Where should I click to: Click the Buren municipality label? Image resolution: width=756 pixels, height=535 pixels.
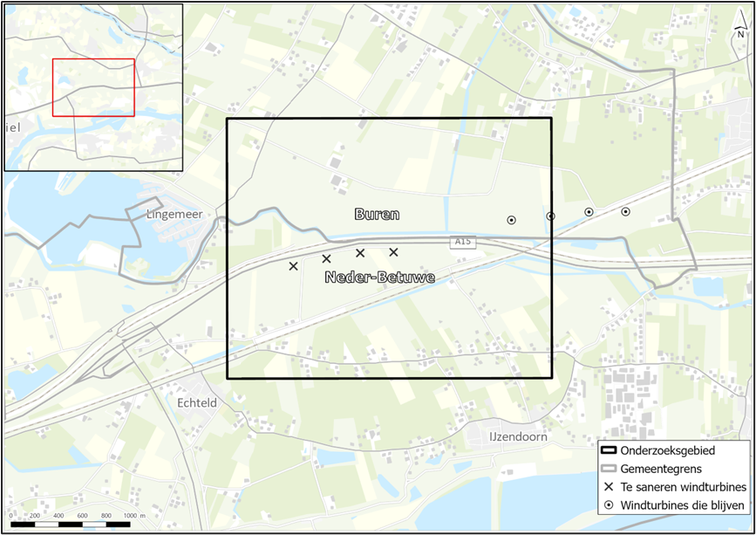377,212
